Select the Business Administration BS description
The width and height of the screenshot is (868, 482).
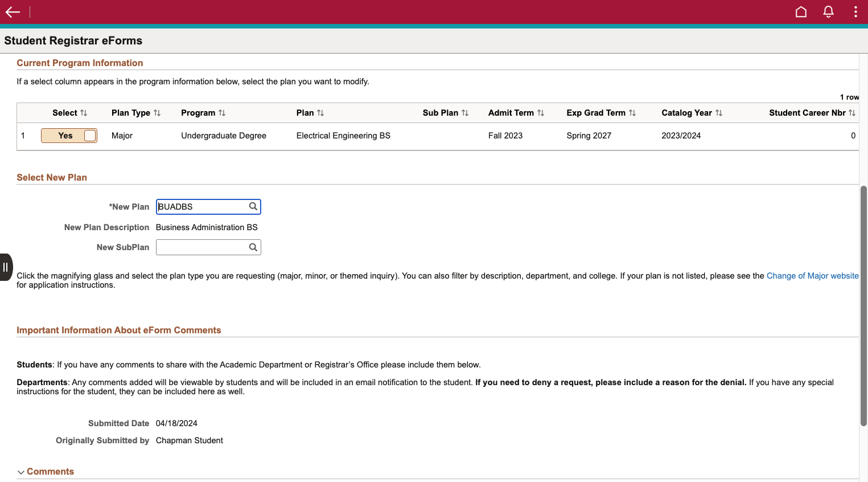point(207,227)
